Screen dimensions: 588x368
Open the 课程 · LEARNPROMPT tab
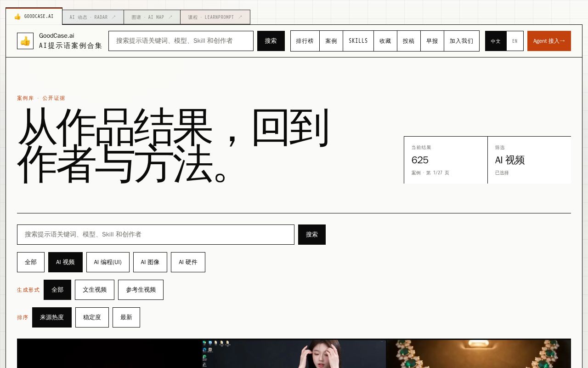215,17
